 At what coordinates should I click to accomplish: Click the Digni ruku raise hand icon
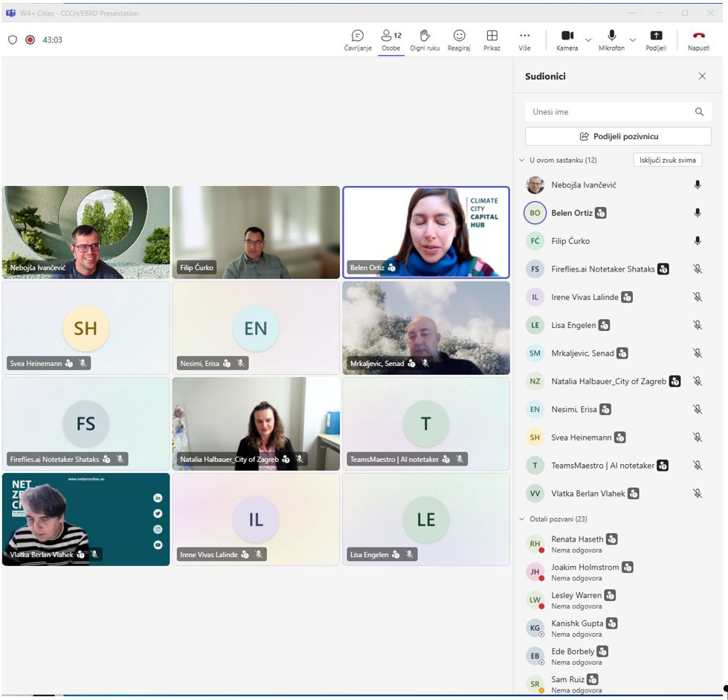pyautogui.click(x=425, y=36)
